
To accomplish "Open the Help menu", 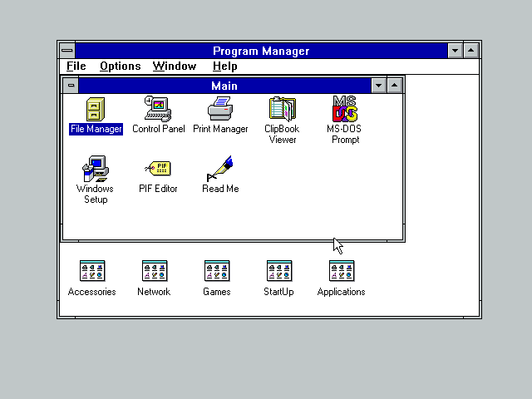I will click(225, 66).
